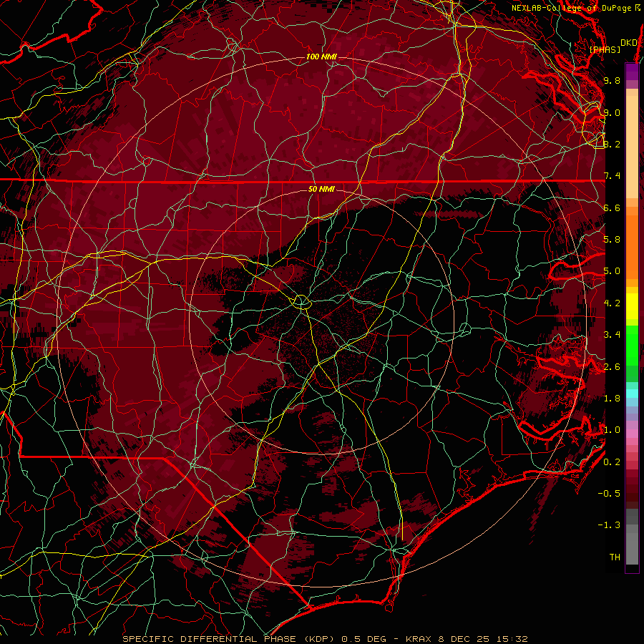Click the 50 NMI range ring label
The width and height of the screenshot is (644, 644).
321,189
